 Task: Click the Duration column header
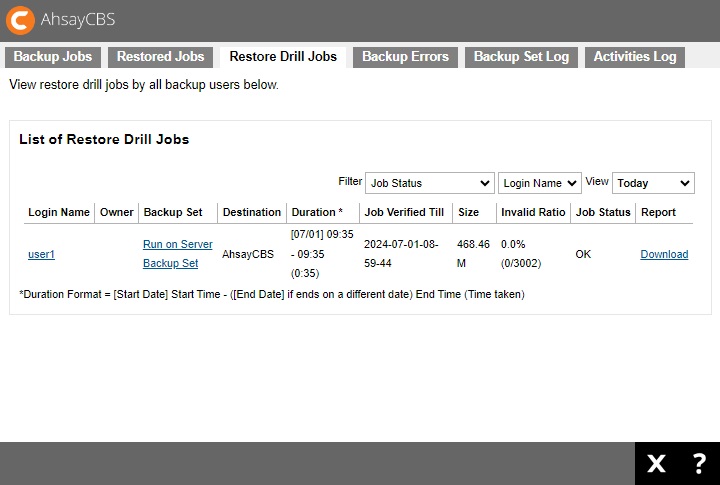(316, 212)
